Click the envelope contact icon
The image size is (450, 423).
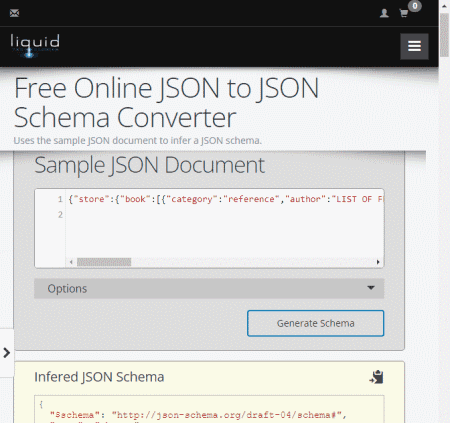pos(14,13)
